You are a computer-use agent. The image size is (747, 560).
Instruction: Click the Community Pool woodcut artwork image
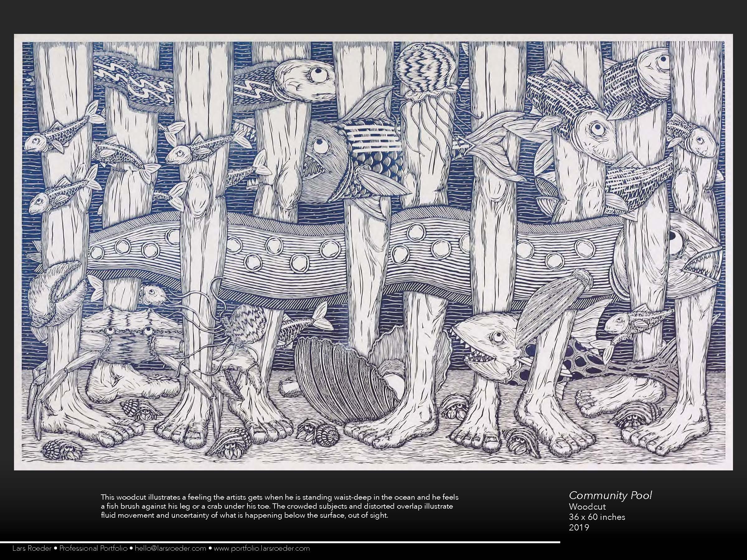point(373,252)
